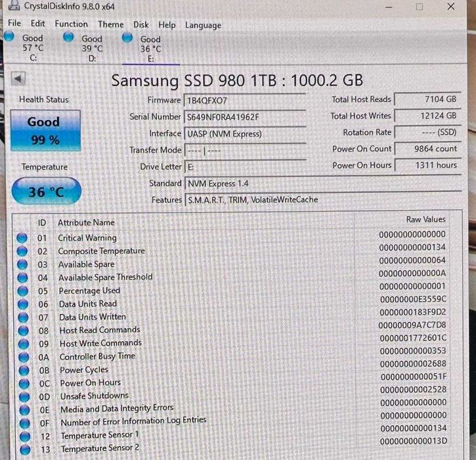Open the Disk menu
476x460 pixels.
[141, 24]
